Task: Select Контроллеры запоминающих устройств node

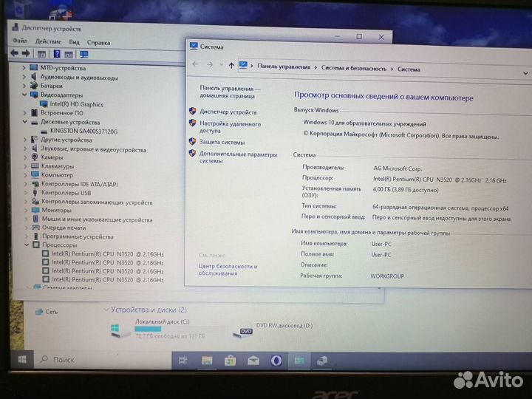Action: click(97, 202)
